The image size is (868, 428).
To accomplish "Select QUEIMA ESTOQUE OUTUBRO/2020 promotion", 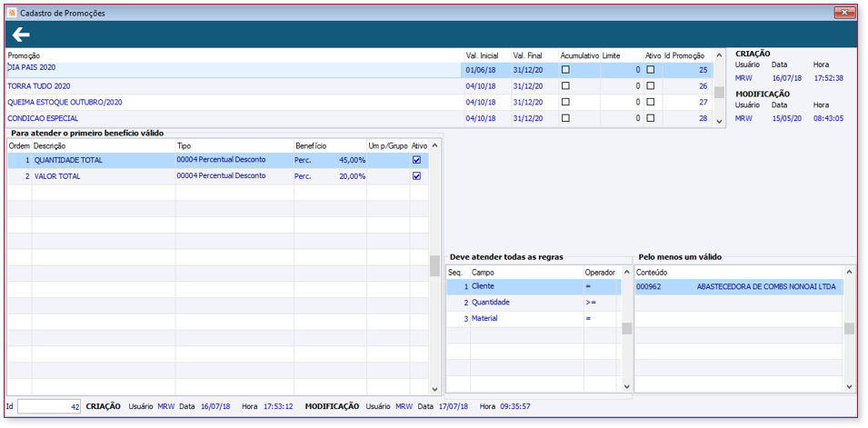I will pyautogui.click(x=360, y=102).
